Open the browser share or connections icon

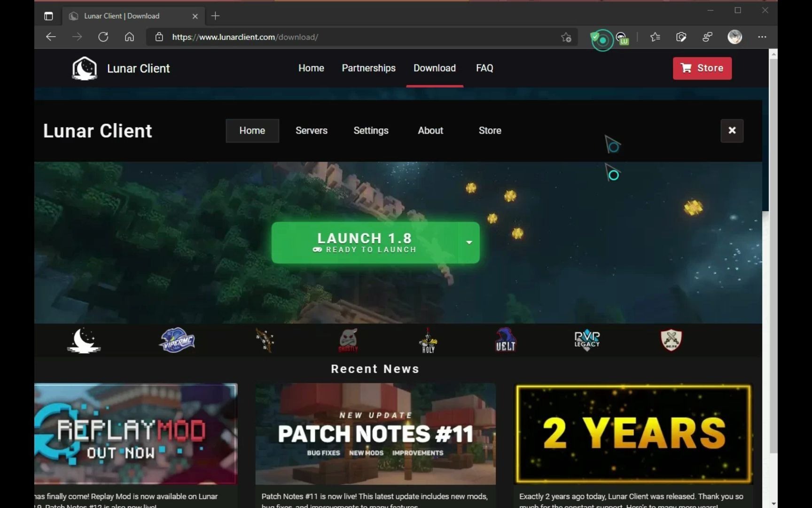[707, 37]
